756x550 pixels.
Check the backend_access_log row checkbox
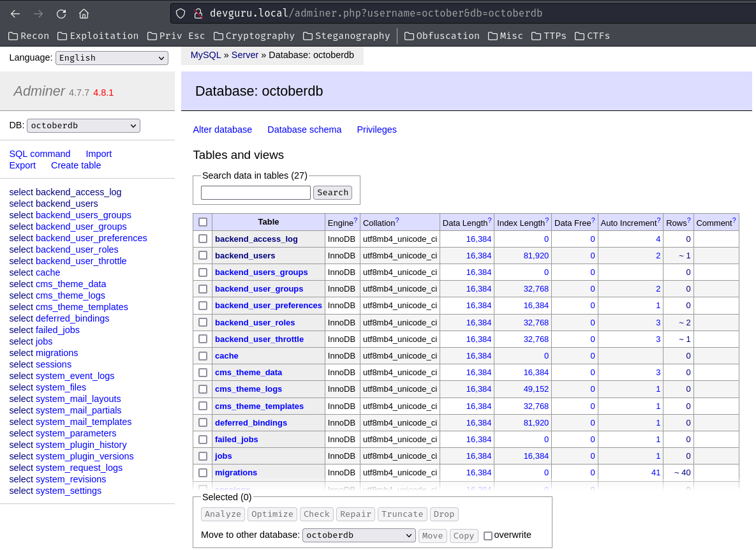click(x=203, y=239)
